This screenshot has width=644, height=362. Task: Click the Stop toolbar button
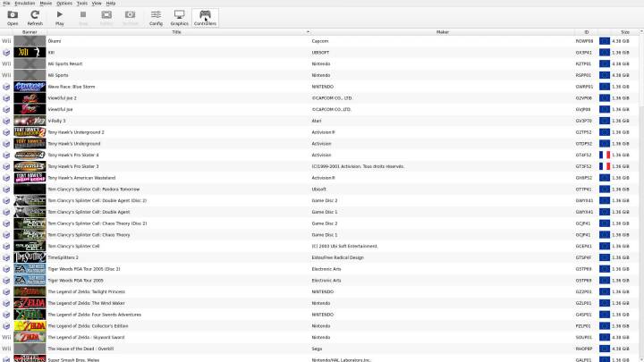click(83, 18)
